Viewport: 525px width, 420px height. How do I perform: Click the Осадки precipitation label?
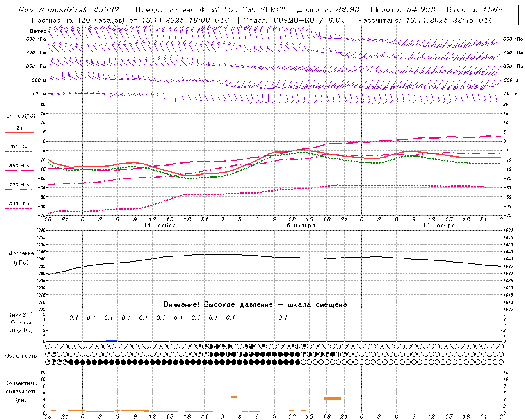(21, 322)
